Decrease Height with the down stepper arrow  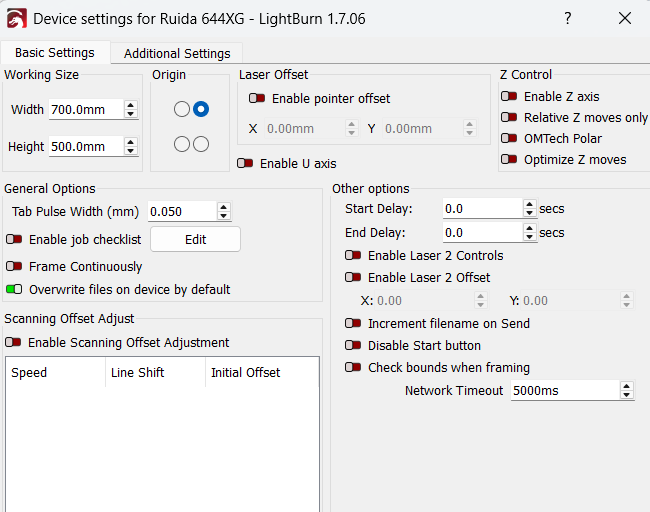click(131, 151)
